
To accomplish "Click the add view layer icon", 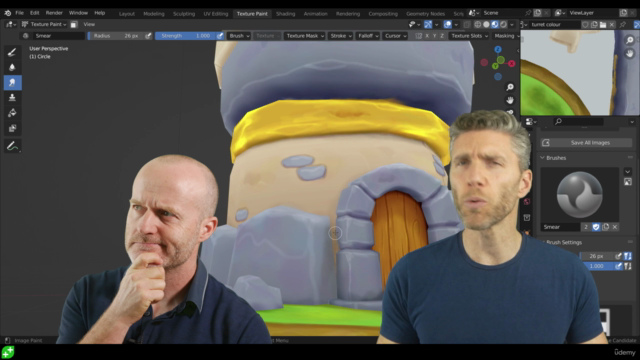I will tap(623, 13).
